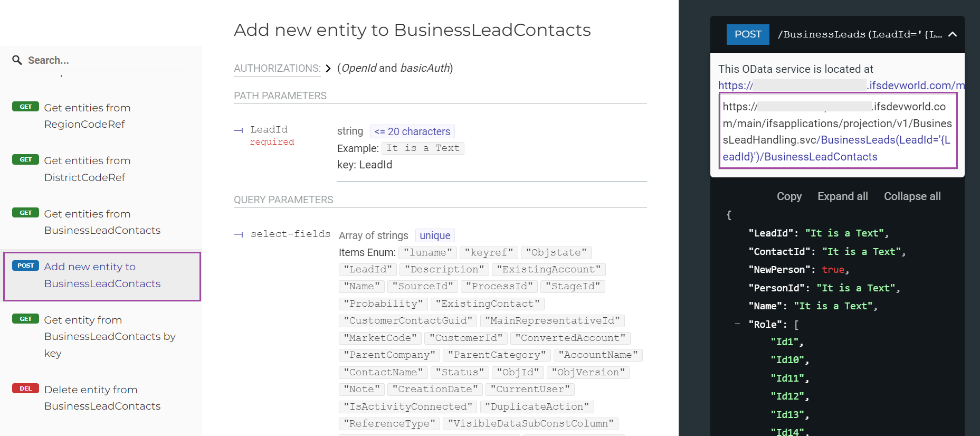Screen dimensions: 980x436
Task: Click the POST badge beside Add new entity
Action: pyautogui.click(x=25, y=266)
